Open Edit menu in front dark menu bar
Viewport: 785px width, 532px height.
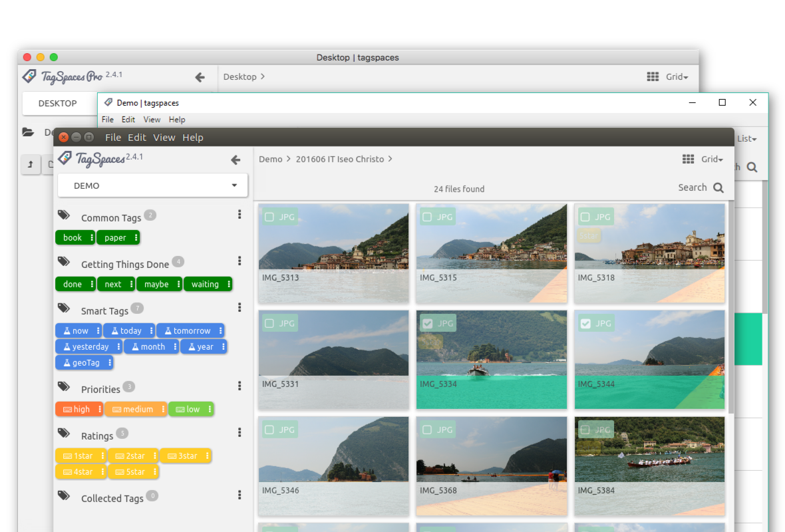136,137
